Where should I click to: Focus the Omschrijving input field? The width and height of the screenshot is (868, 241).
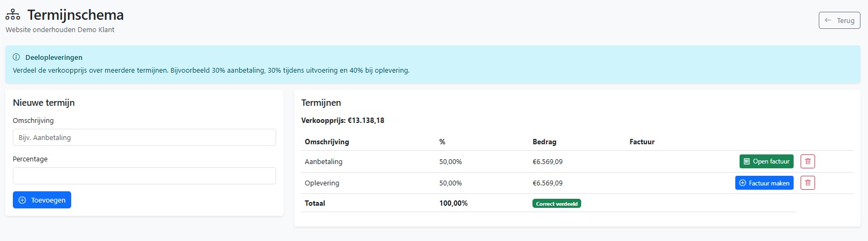coord(144,137)
